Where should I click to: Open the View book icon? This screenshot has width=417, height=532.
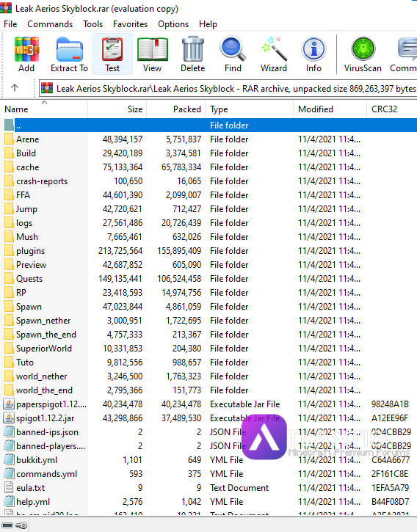152,50
